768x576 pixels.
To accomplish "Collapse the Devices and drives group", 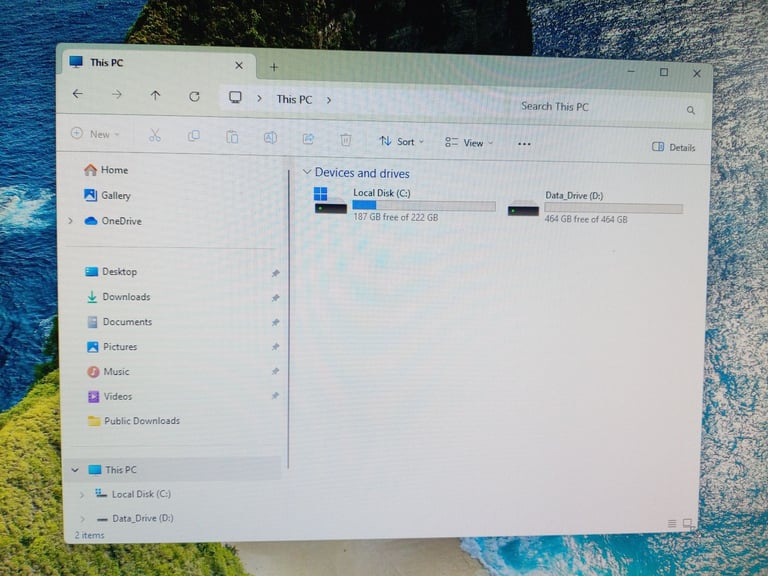I will click(307, 171).
